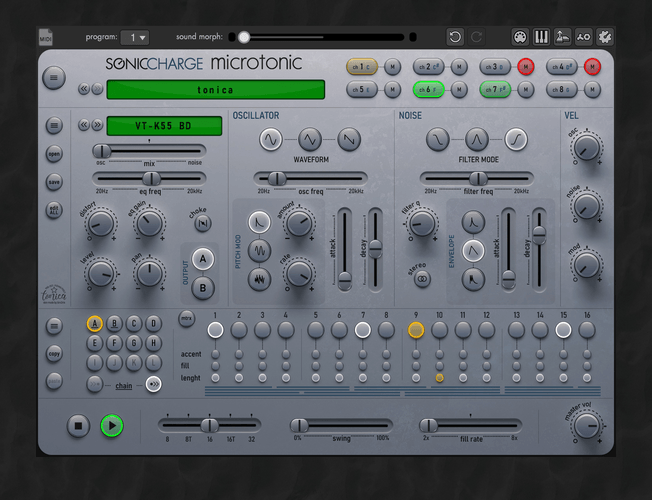Toggle stereo noise button

tap(422, 279)
